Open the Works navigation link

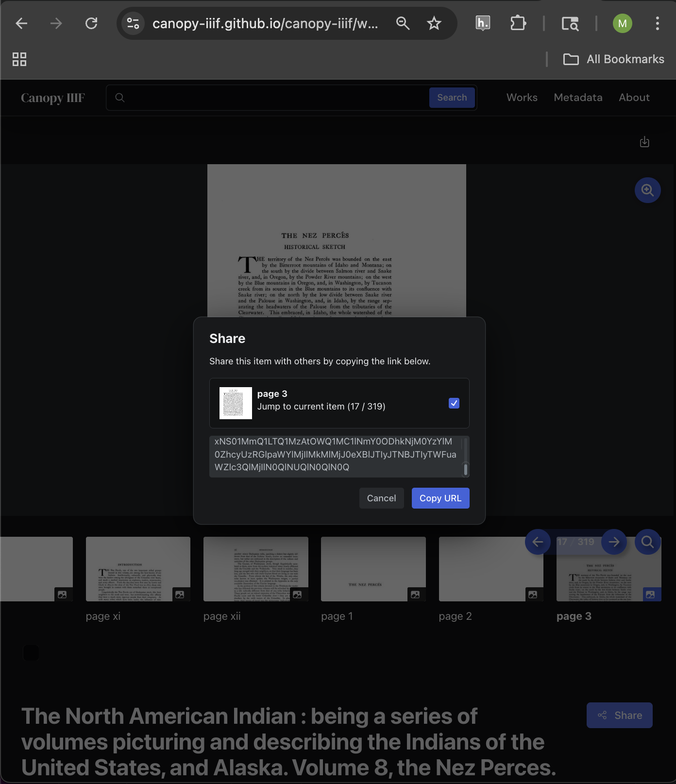coord(522,98)
